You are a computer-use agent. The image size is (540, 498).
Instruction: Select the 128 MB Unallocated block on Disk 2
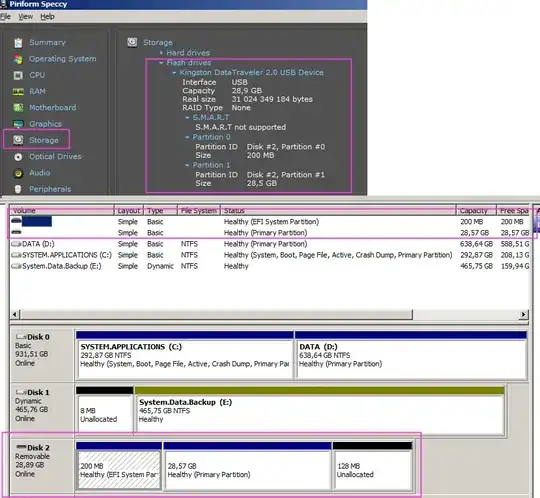point(373,466)
